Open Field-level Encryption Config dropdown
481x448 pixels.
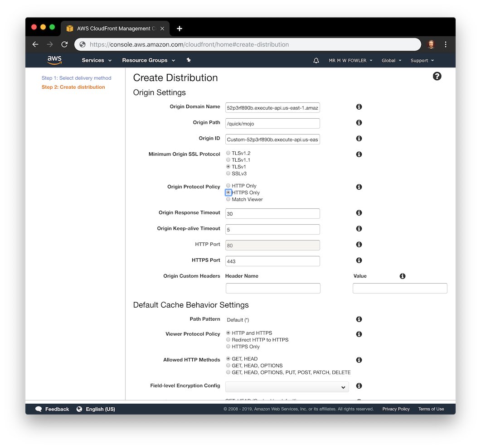coord(287,387)
